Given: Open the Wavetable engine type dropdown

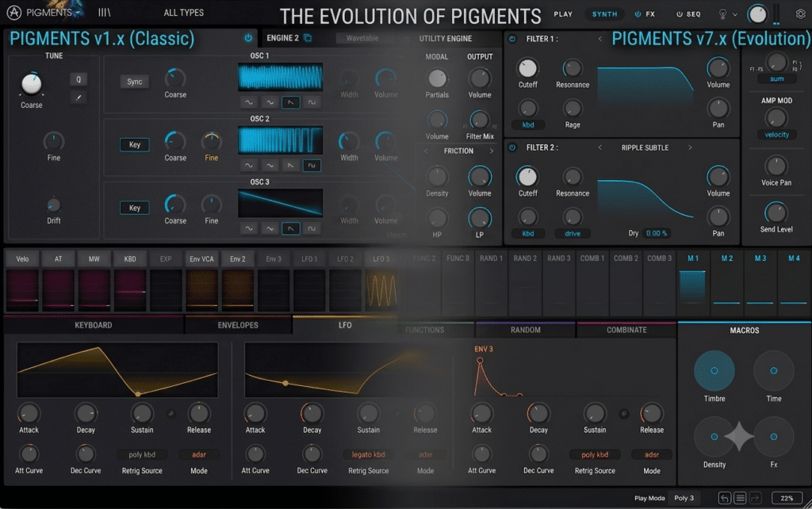Looking at the screenshot, I should 362,38.
